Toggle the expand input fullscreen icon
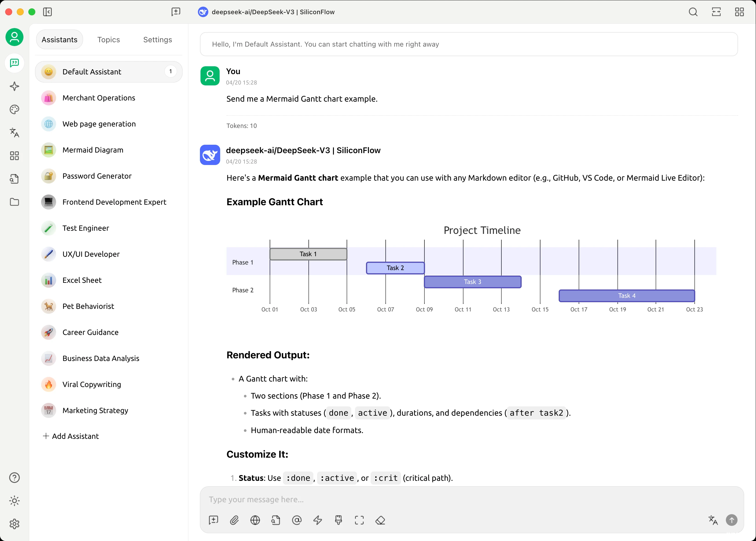756x541 pixels. (359, 520)
